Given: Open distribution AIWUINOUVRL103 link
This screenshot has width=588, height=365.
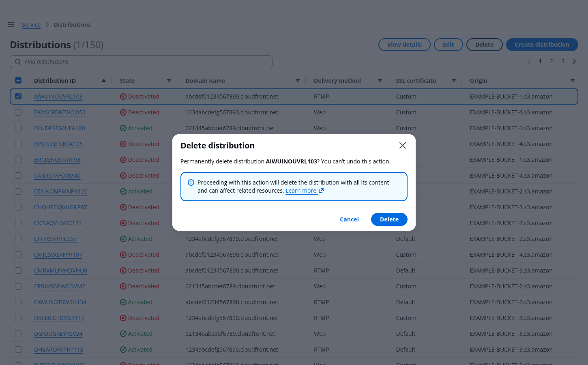Looking at the screenshot, I should [x=58, y=97].
